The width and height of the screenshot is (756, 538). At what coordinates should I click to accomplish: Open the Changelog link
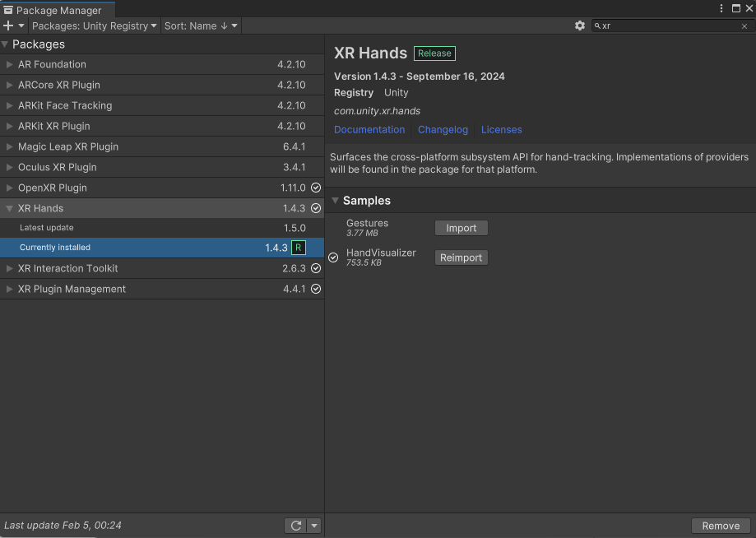coord(443,130)
